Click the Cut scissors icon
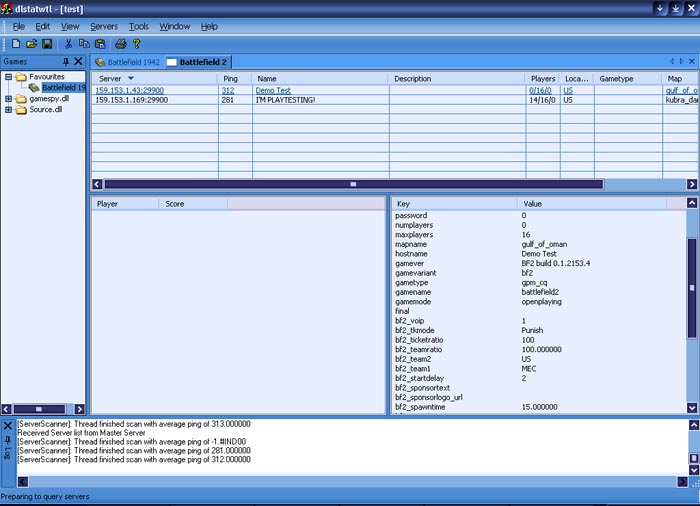The width and height of the screenshot is (700, 506). 68,44
